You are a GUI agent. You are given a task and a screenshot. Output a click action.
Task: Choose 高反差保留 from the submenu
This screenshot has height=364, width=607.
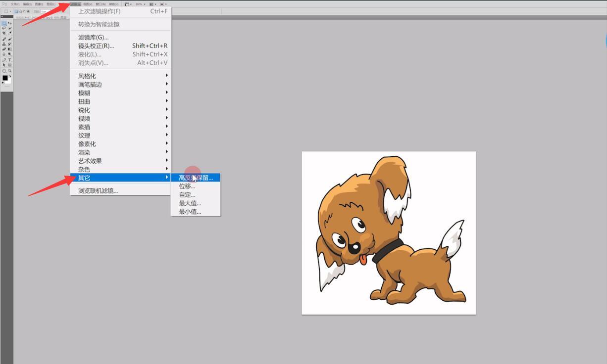coord(196,178)
